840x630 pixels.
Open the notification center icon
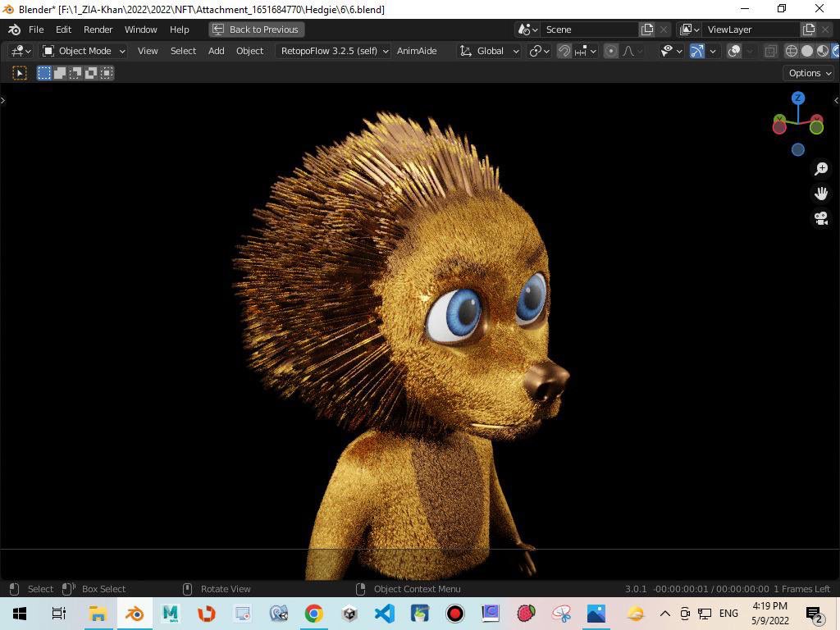(815, 614)
